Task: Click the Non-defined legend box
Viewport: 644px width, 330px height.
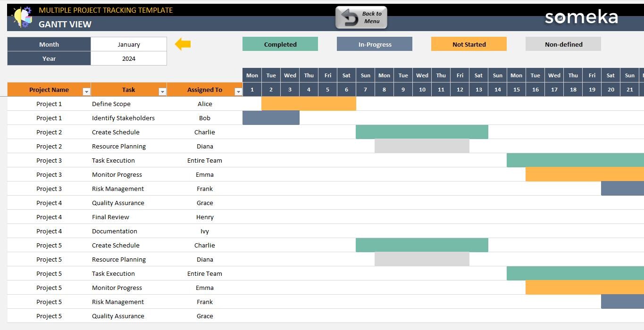Action: pos(563,44)
